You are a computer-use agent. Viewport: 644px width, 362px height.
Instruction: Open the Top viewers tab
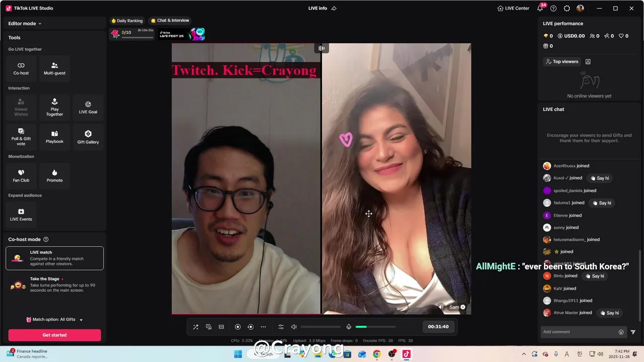point(561,61)
